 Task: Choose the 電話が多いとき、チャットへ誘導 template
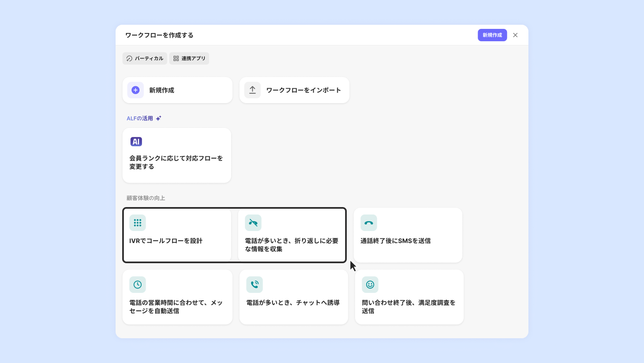tap(293, 303)
